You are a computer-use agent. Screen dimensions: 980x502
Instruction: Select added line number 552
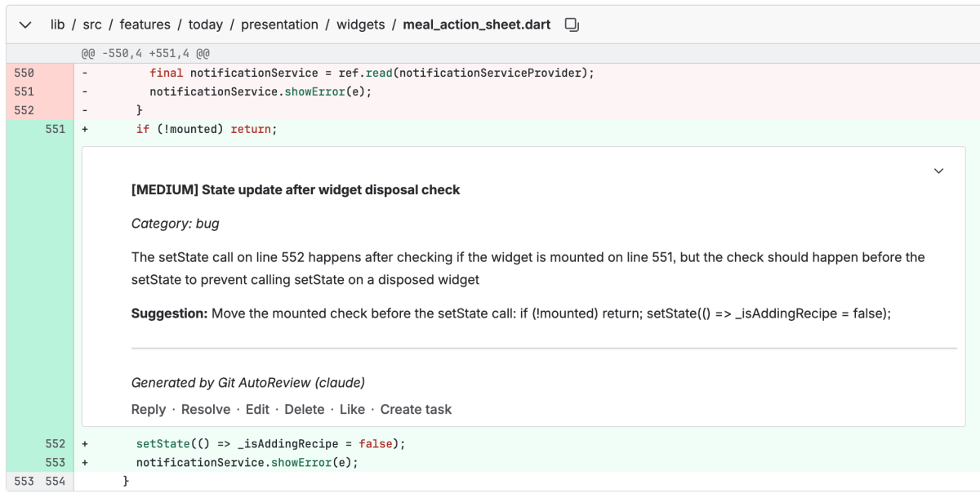pos(56,443)
